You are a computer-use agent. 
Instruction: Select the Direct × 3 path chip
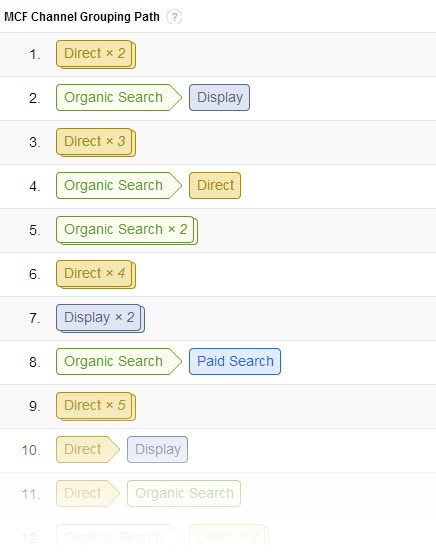[x=96, y=142]
